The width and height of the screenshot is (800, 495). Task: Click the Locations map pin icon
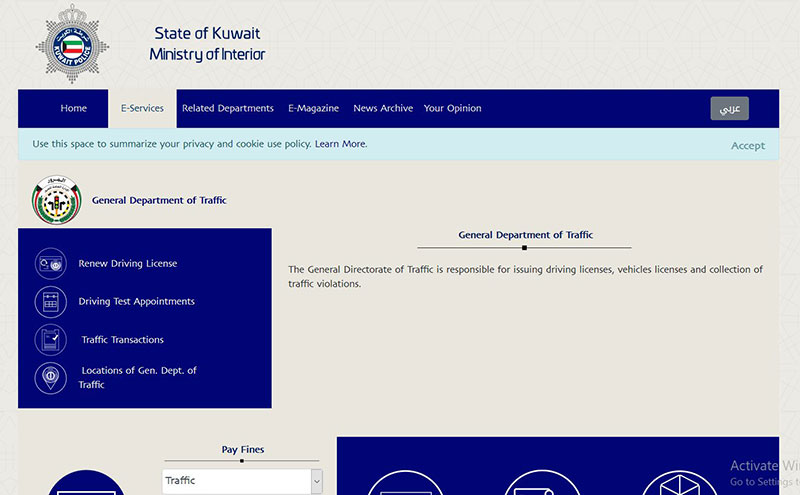pyautogui.click(x=51, y=378)
